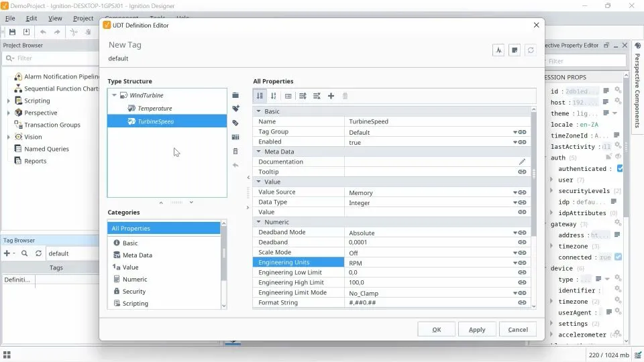Sort properties alphabetically icon
Screen dimensions: 644x362
(x=274, y=96)
